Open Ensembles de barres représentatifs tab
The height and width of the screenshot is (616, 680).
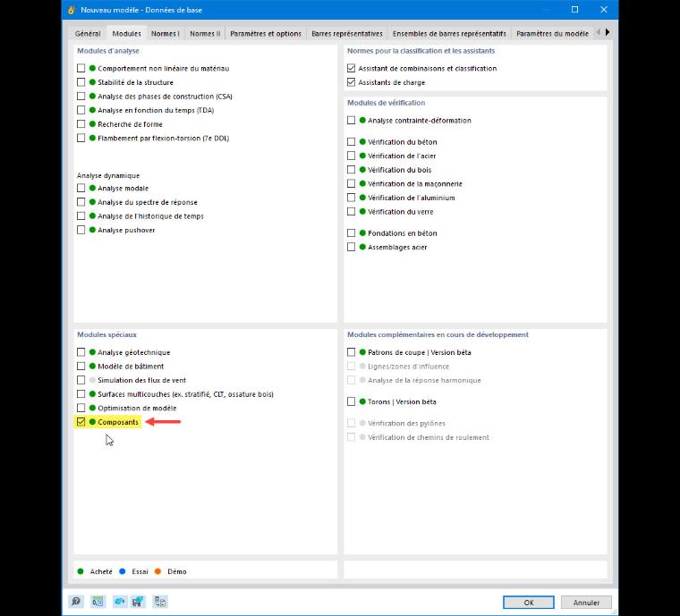449,33
